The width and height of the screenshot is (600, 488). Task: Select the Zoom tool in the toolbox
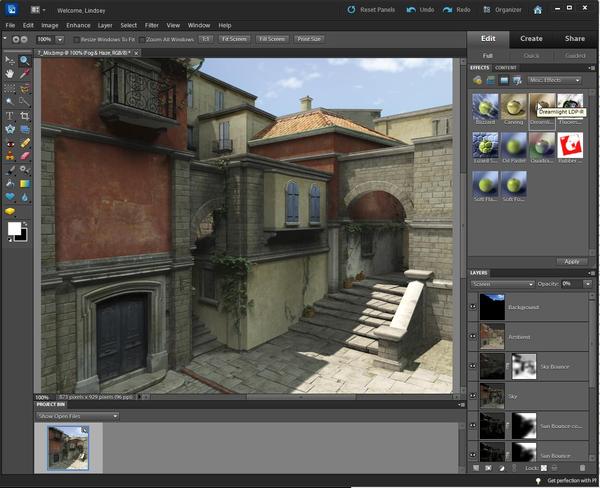pyautogui.click(x=25, y=60)
